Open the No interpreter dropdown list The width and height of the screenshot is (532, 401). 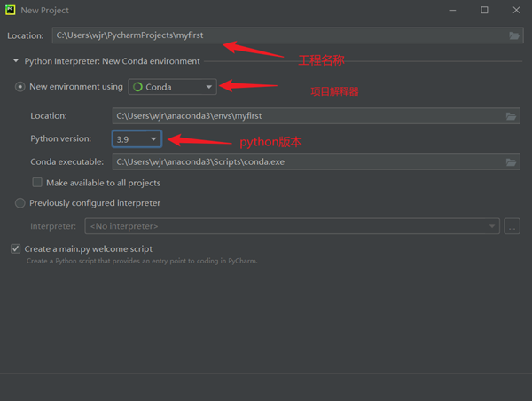pos(292,226)
